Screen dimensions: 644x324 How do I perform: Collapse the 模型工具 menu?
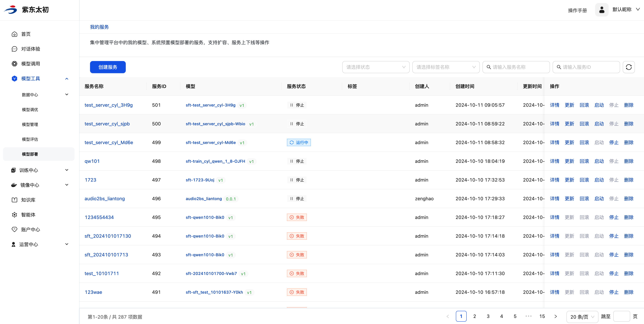[x=67, y=79]
